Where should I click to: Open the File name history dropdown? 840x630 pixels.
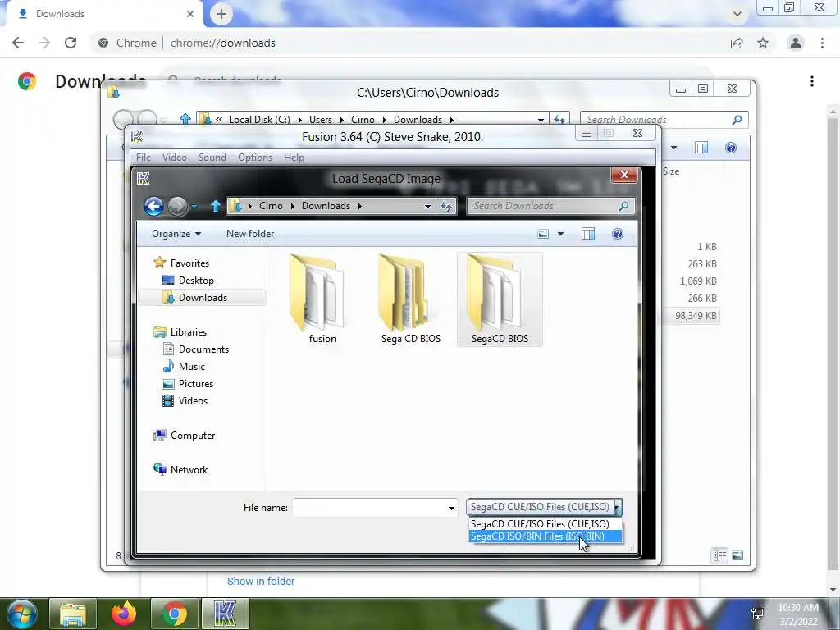[451, 508]
